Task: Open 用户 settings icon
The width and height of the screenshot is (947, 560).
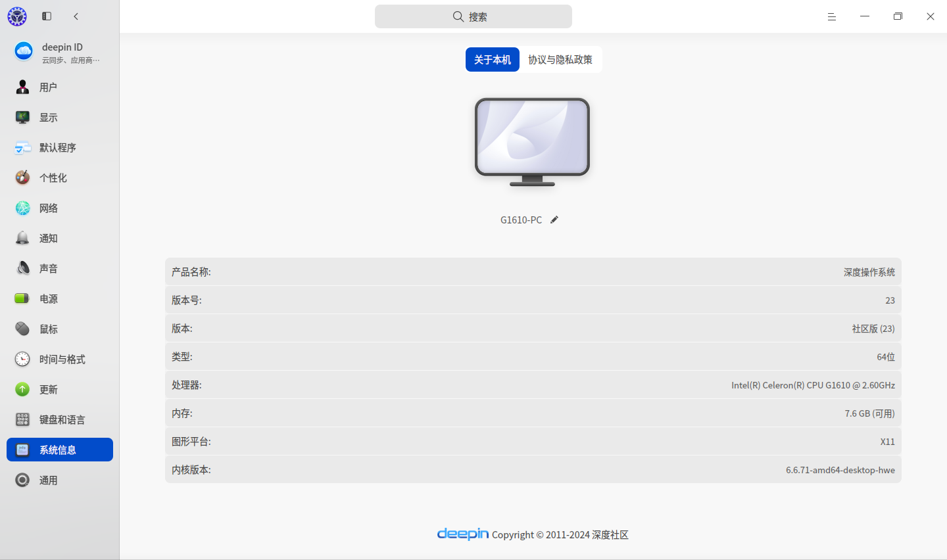Action: tap(22, 87)
